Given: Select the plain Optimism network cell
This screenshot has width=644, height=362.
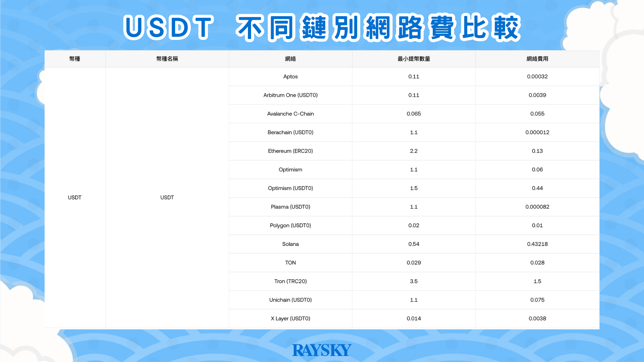Looking at the screenshot, I should 290,170.
